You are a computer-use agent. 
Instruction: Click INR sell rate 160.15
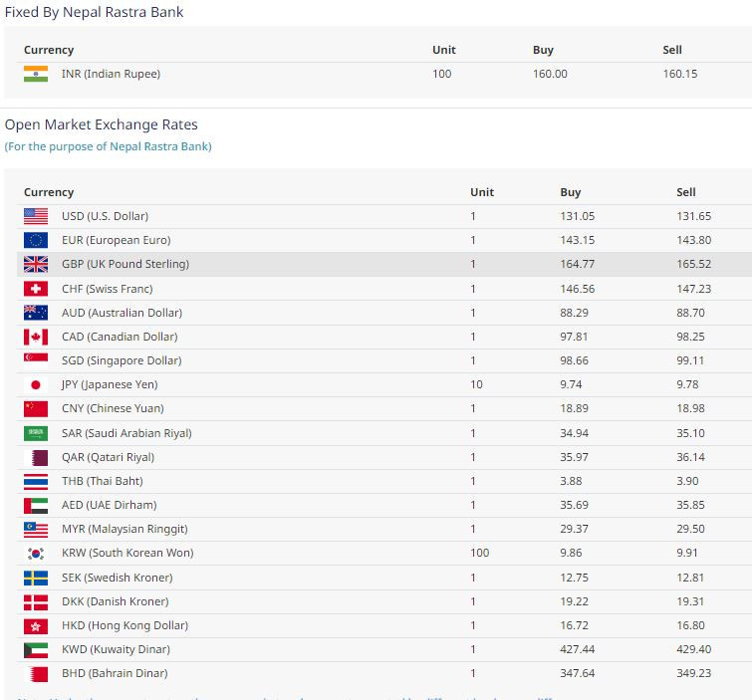click(680, 74)
